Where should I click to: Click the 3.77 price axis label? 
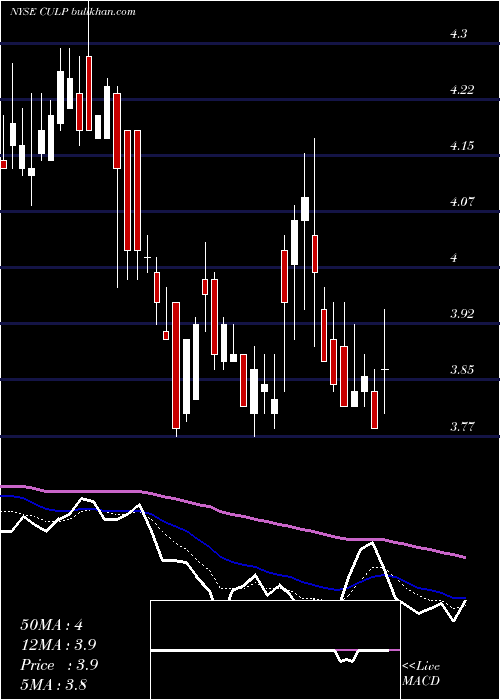[462, 427]
